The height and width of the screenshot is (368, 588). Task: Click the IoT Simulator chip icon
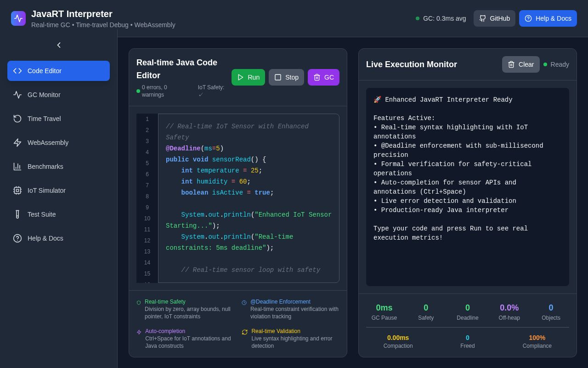(x=17, y=190)
